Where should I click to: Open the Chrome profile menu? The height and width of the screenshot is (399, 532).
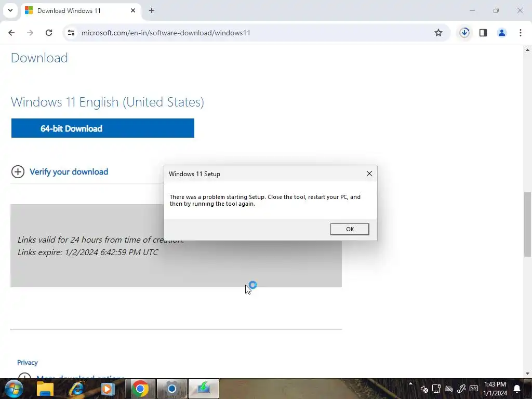coord(502,33)
